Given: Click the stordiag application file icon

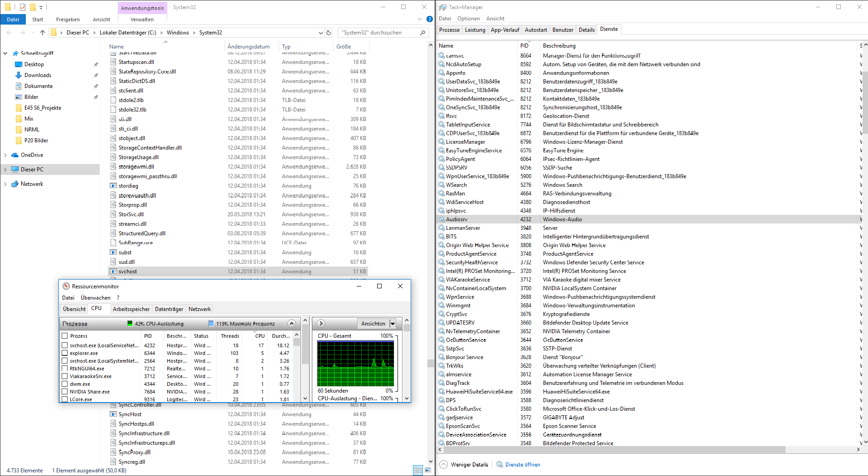Looking at the screenshot, I should coord(113,186).
